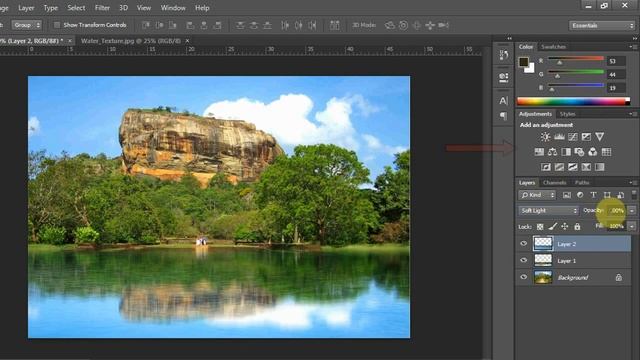This screenshot has height=360, width=640.
Task: Add a Color Balance adjustment (scales icon)
Action: [x=553, y=152]
